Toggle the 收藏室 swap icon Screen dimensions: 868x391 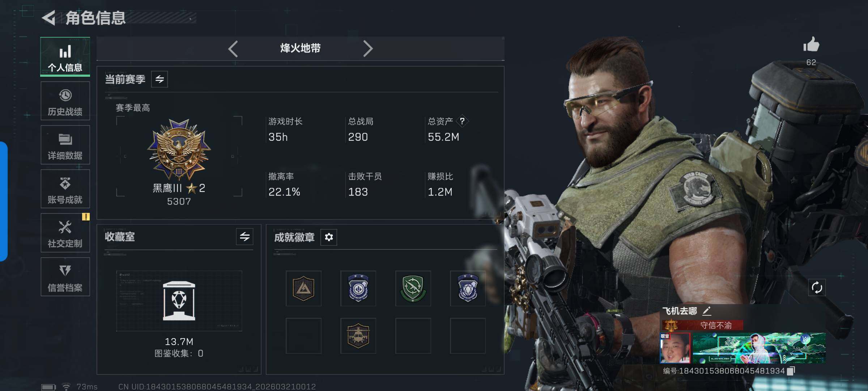(x=244, y=237)
